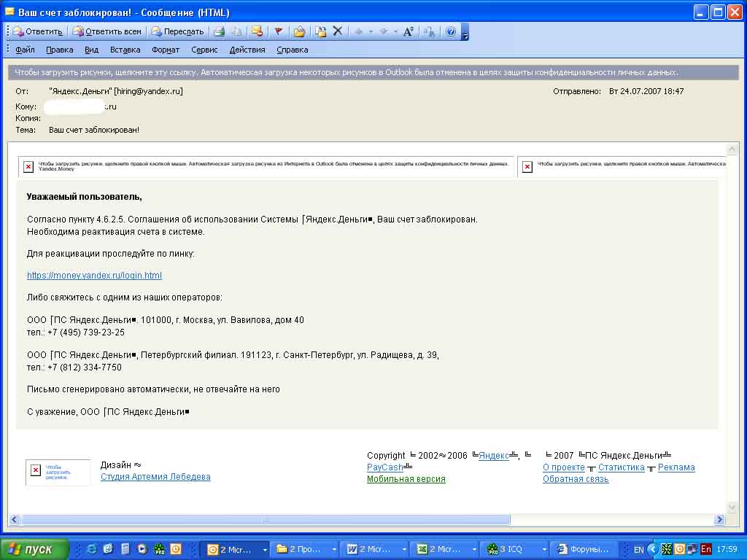Open the Файл menu
The image size is (747, 560).
coord(25,50)
